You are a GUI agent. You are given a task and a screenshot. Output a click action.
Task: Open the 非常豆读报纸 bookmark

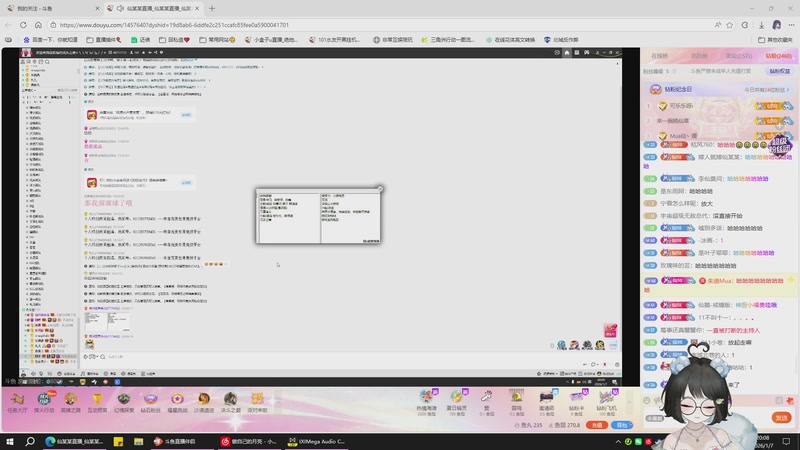[x=393, y=39]
